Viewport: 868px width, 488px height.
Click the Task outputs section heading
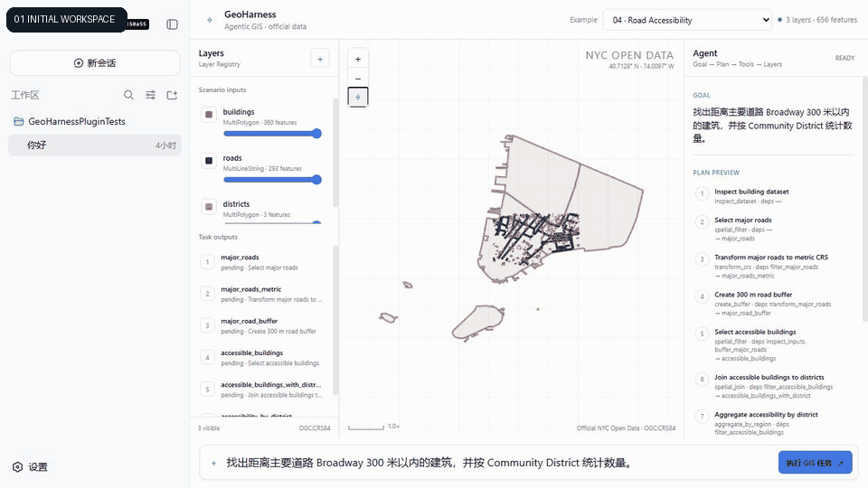click(218, 237)
